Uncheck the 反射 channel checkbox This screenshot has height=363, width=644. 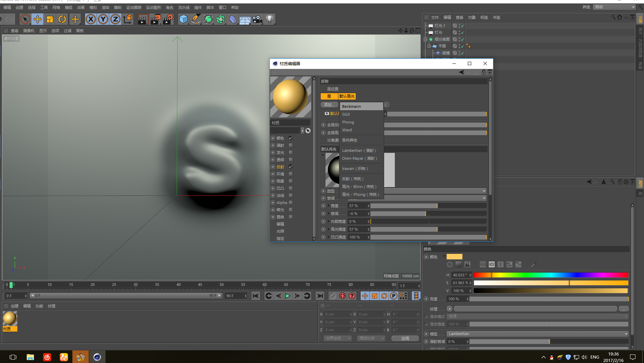pyautogui.click(x=291, y=167)
